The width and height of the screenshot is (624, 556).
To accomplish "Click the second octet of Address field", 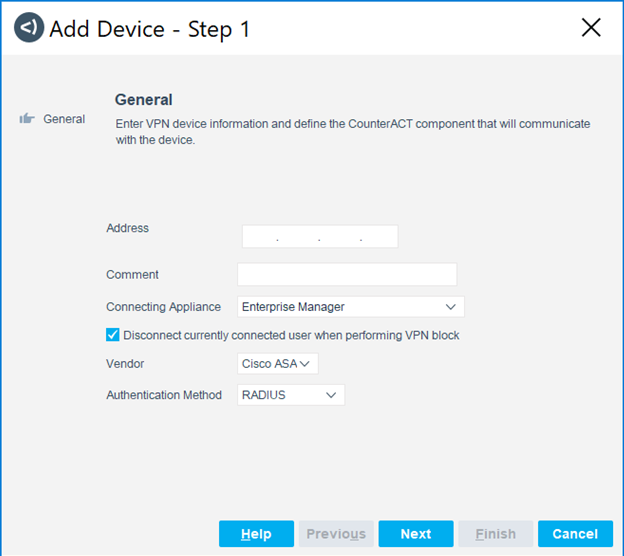I will (x=298, y=237).
